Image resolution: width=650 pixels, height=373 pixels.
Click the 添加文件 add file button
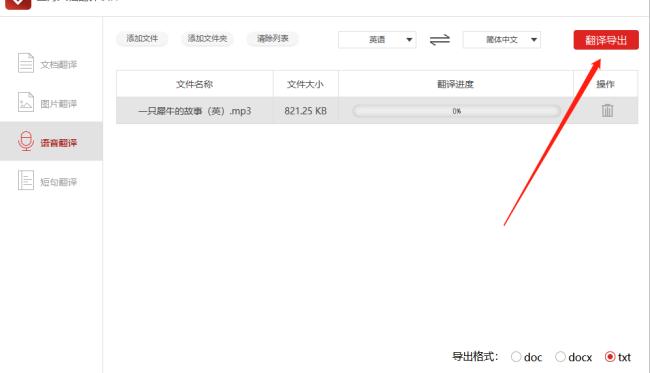(x=142, y=39)
